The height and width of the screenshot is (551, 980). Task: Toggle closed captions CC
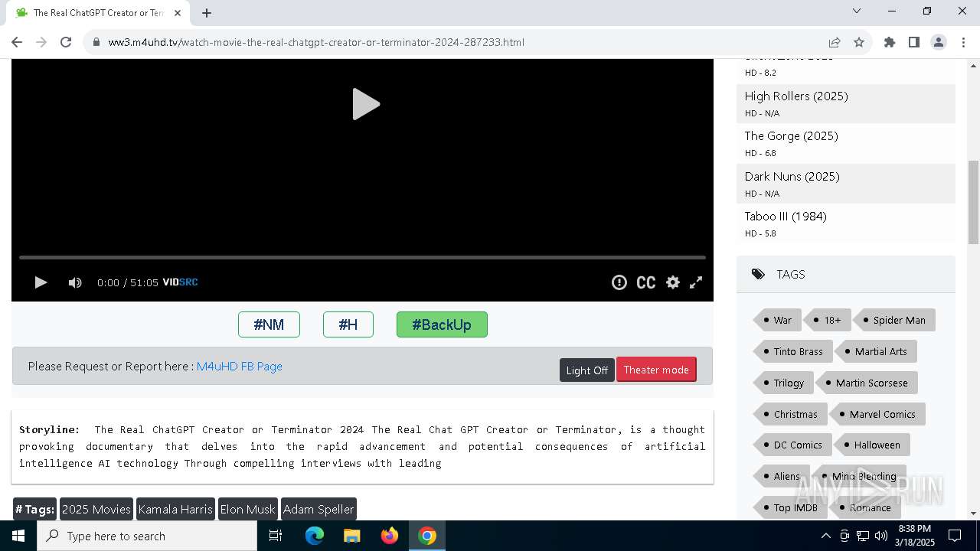tap(645, 282)
